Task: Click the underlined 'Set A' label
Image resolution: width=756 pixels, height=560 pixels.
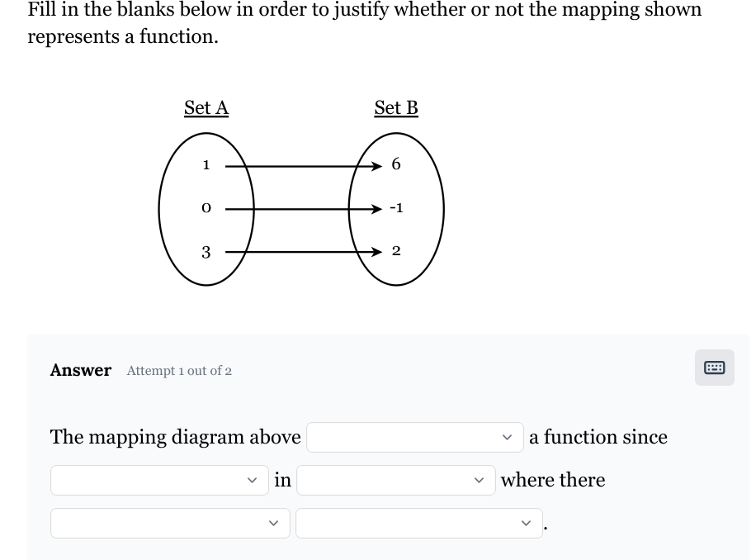Action: point(206,107)
